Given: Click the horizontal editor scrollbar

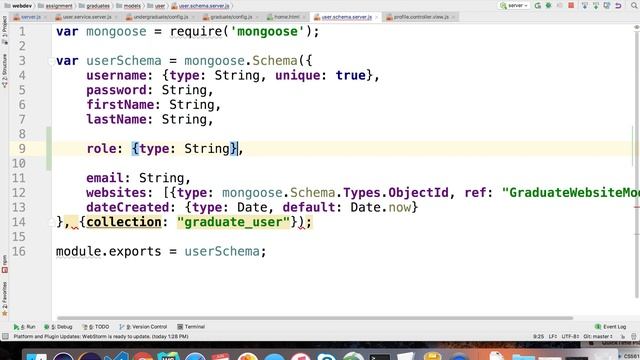Looking at the screenshot, I should coord(315,318).
